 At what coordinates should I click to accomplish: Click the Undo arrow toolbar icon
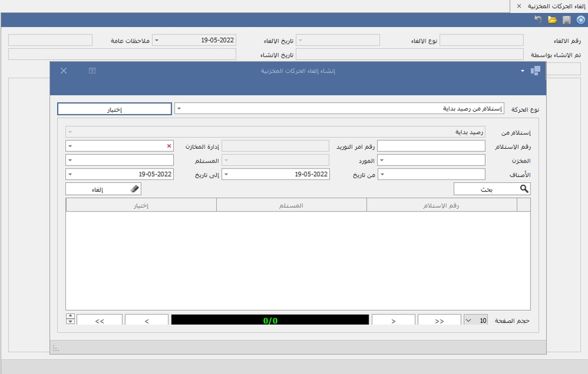coord(538,20)
